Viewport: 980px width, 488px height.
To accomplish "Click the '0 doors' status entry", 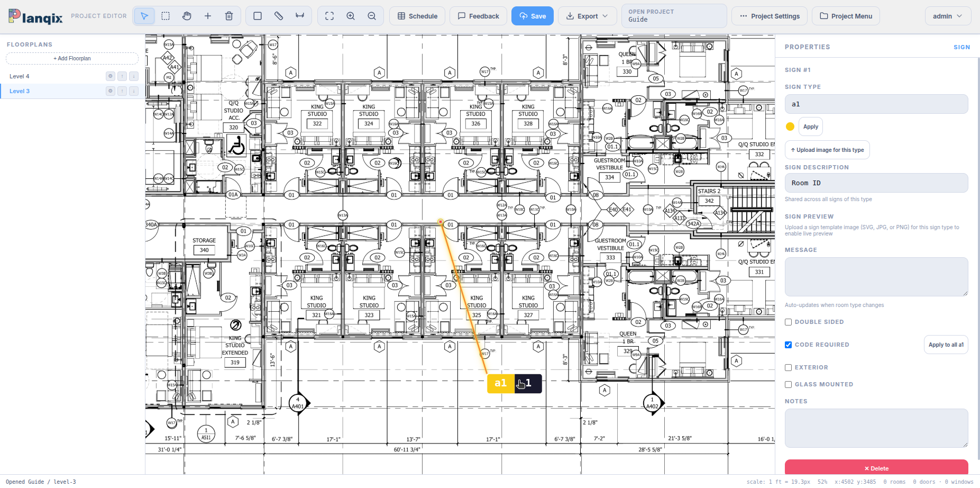I will 924,482.
